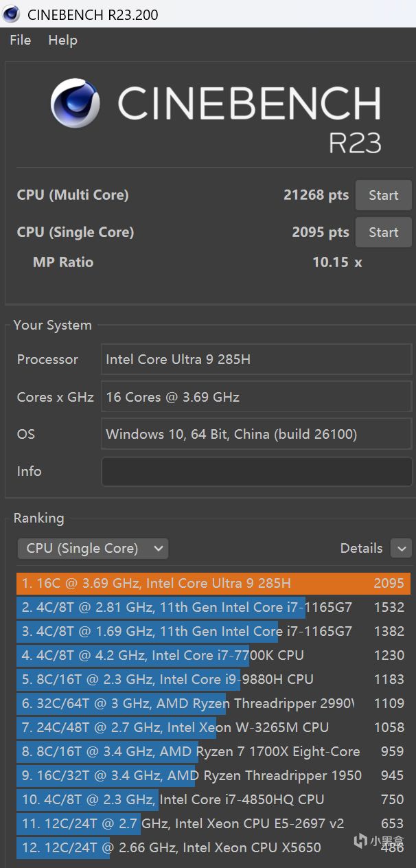This screenshot has width=416, height=868.
Task: Select the Core i7-7700K ranking row
Action: 213,656
